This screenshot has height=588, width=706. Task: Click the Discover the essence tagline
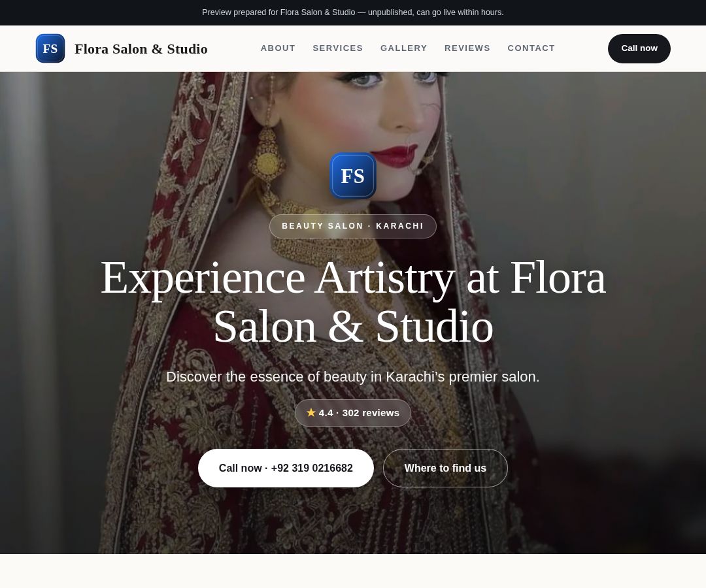coord(352,376)
